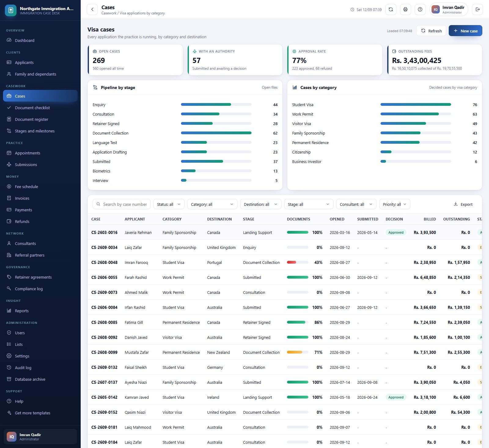Open the Priority filter dropdown

[x=395, y=204]
